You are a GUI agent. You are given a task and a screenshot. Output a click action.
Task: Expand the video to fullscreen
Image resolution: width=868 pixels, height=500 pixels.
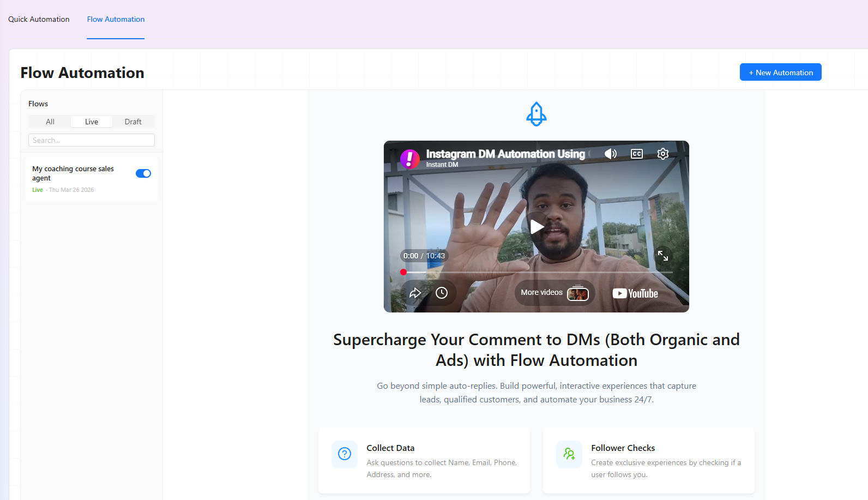tap(663, 256)
